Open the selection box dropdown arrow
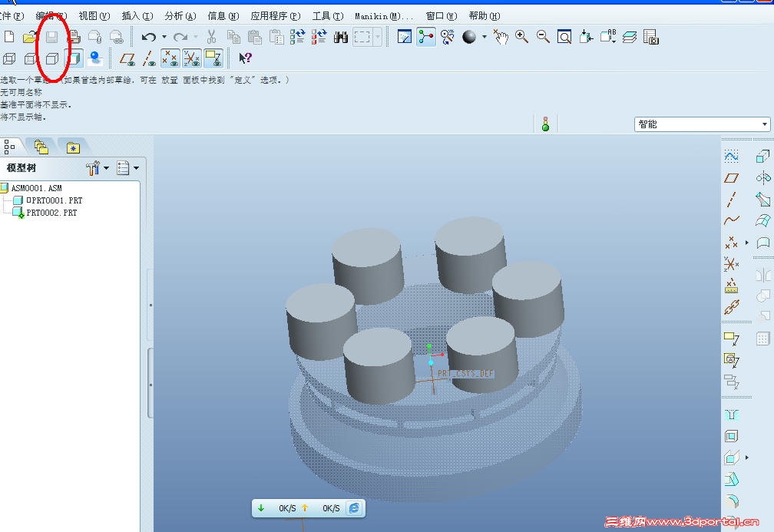Image resolution: width=774 pixels, height=532 pixels. (378, 37)
